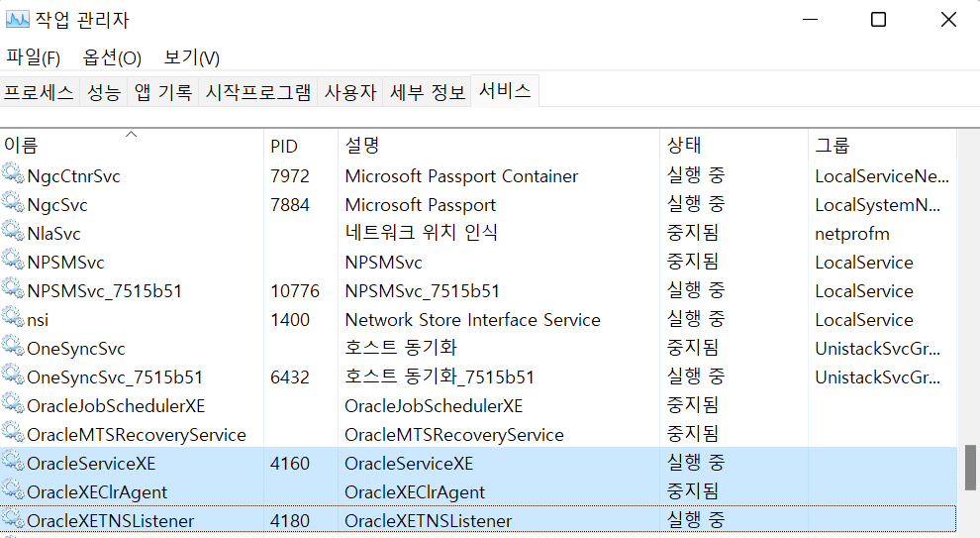
Task: Open the 파일(F) menu
Action: coord(33,58)
